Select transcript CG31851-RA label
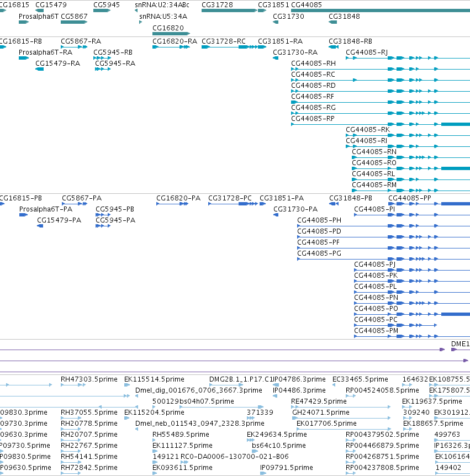The image size is (470, 476). click(x=280, y=41)
